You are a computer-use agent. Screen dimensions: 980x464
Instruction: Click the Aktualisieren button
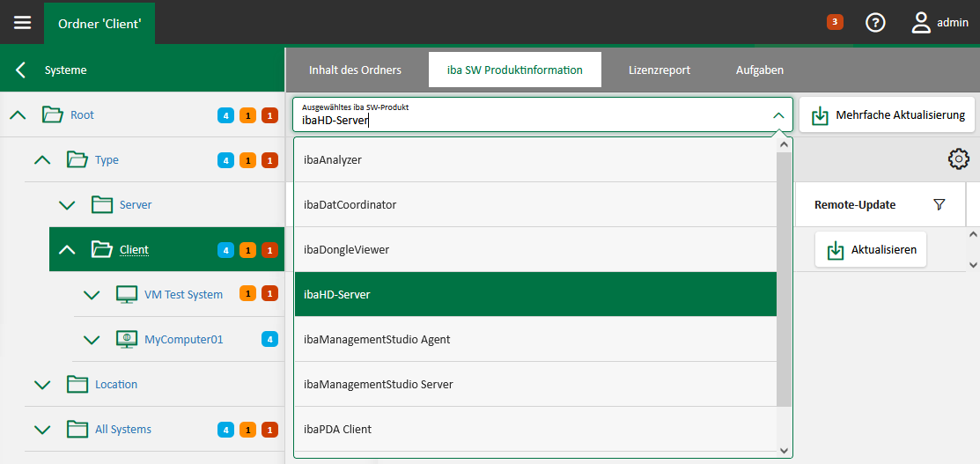pos(871,249)
